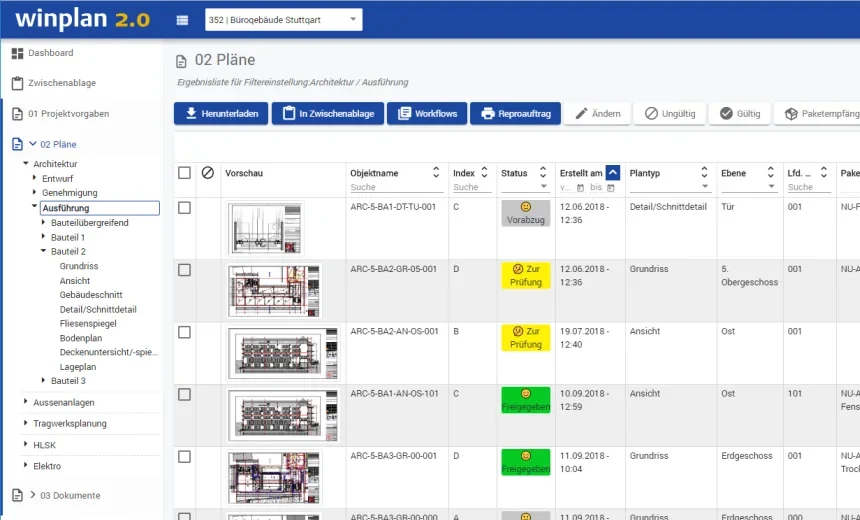Sort by Lfd. column arrows

tap(823, 172)
